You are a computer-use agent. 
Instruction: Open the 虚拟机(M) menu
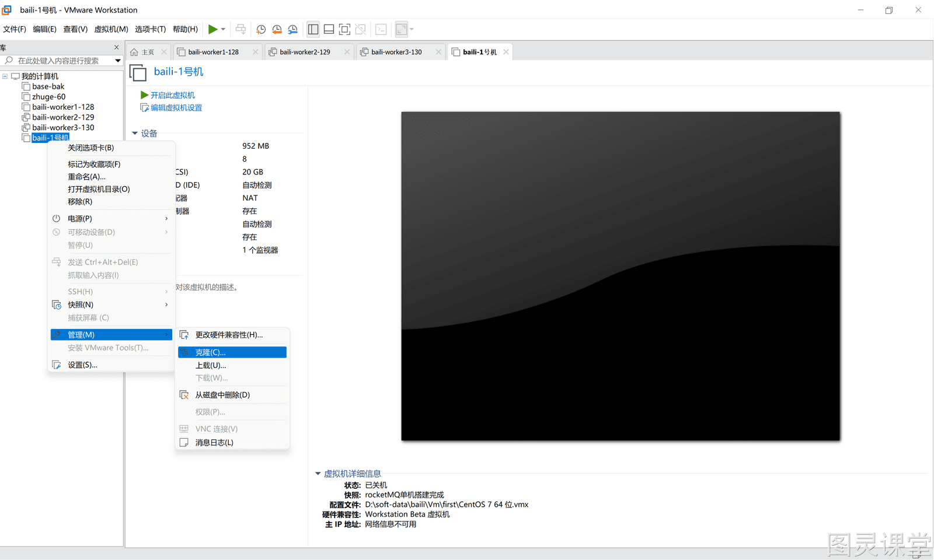(111, 29)
